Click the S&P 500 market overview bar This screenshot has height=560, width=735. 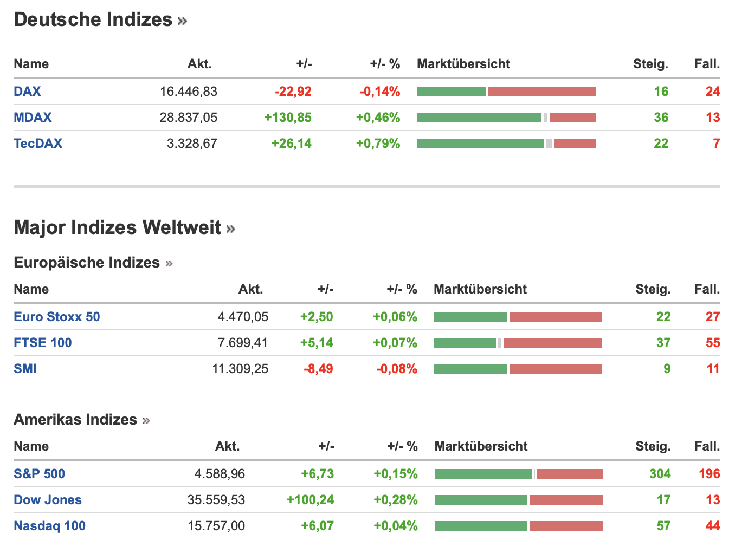518,474
